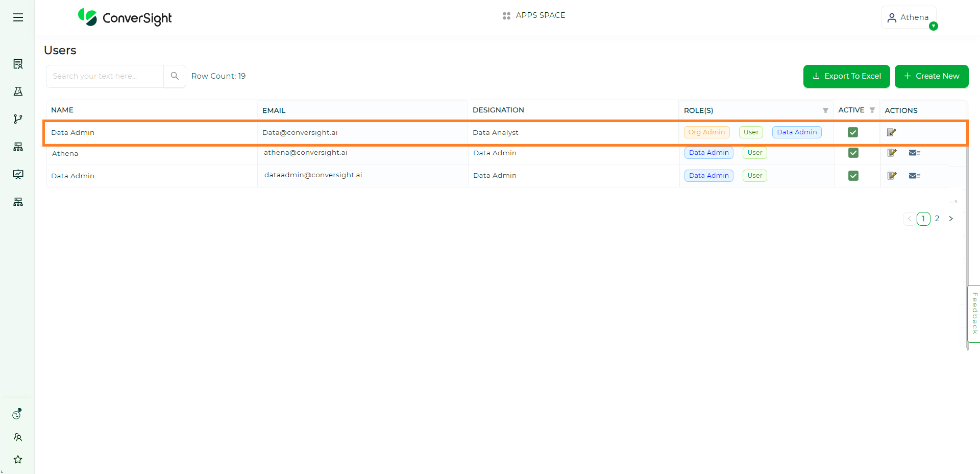Open the notification bubble sidebar icon

click(17, 414)
